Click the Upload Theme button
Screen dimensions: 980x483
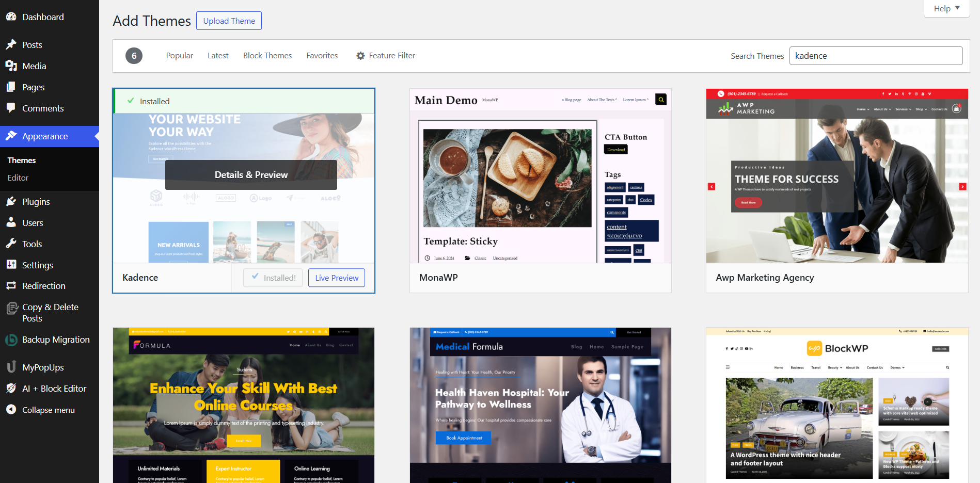229,21
